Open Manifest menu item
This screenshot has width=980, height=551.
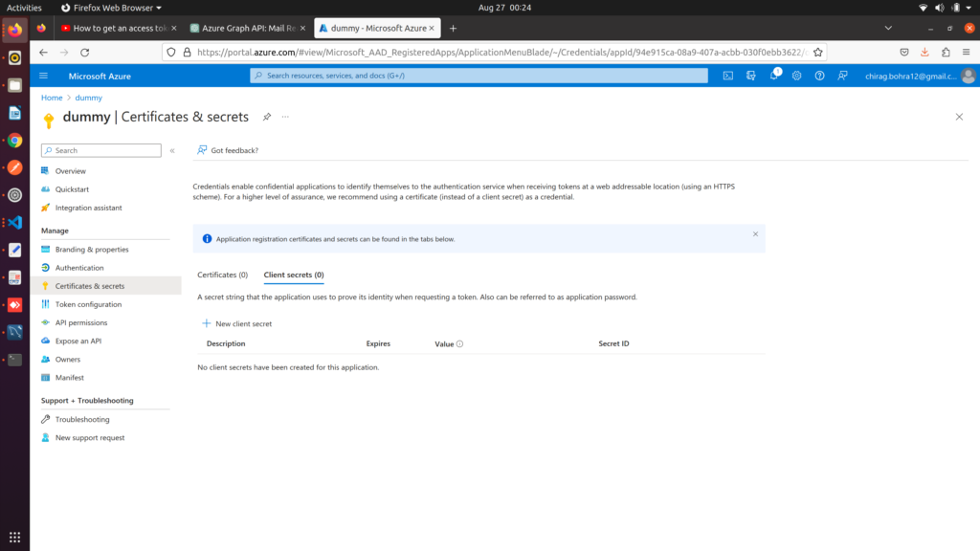pos(69,377)
